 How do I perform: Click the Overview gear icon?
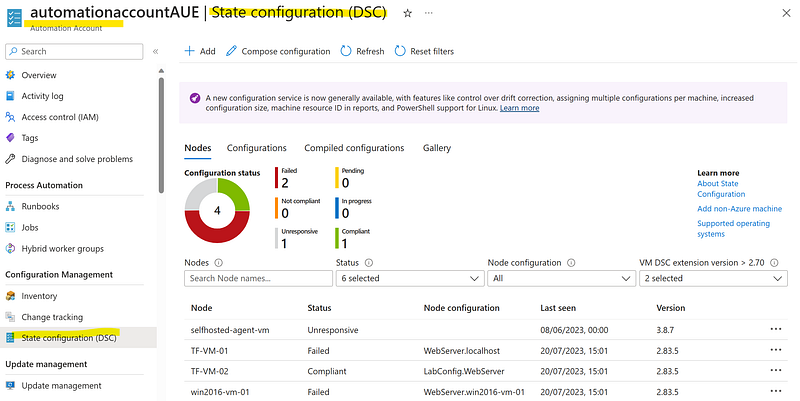(x=10, y=75)
